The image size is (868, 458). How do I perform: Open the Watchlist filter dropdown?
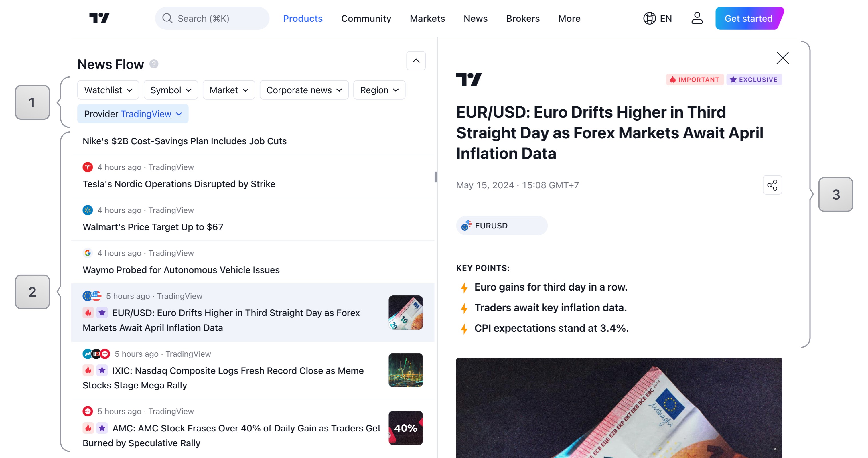point(108,90)
